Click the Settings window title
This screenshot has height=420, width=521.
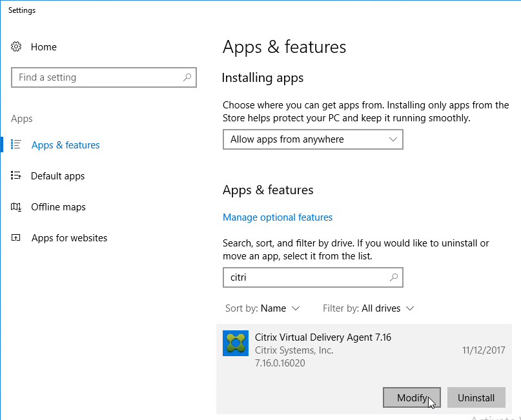coord(22,10)
